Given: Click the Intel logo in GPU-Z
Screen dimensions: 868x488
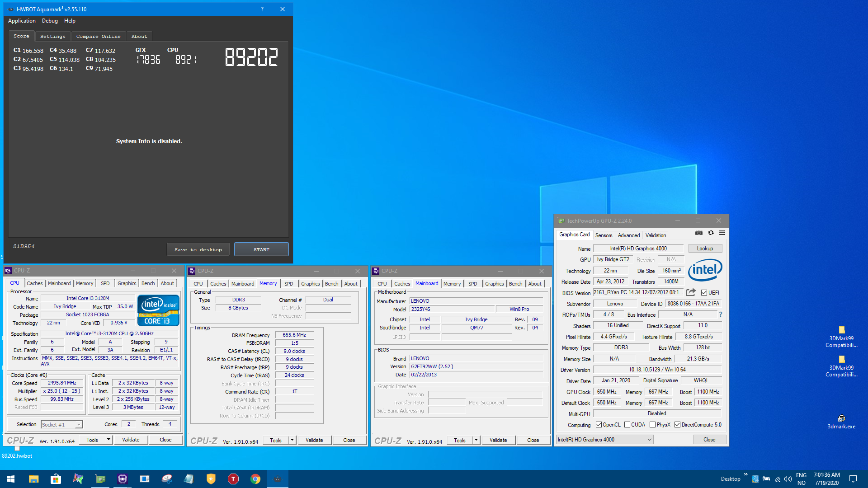Looking at the screenshot, I should click(705, 270).
